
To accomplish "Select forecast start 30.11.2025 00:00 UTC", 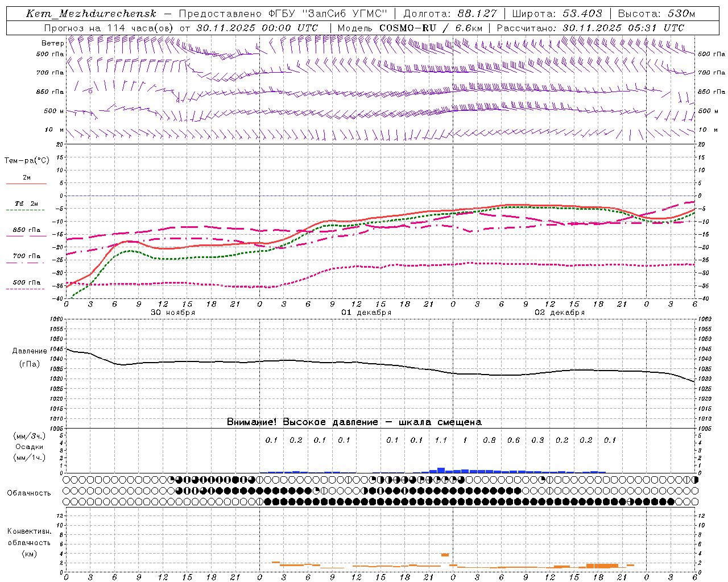I will pyautogui.click(x=257, y=28).
